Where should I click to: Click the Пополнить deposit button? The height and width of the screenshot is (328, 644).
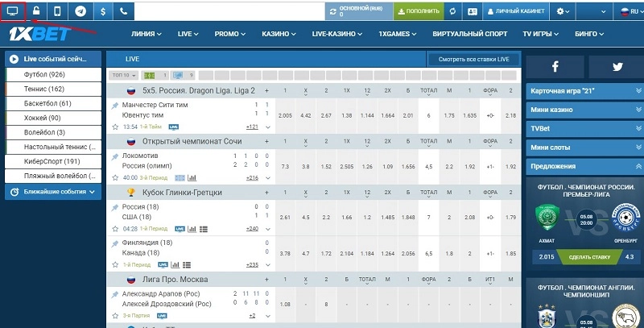pos(418,11)
